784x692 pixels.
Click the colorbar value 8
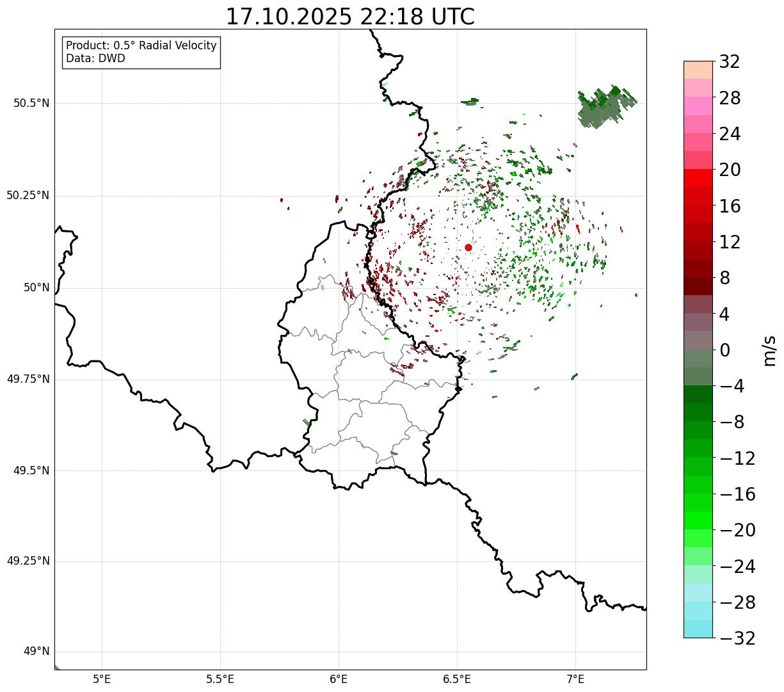pyautogui.click(x=724, y=278)
